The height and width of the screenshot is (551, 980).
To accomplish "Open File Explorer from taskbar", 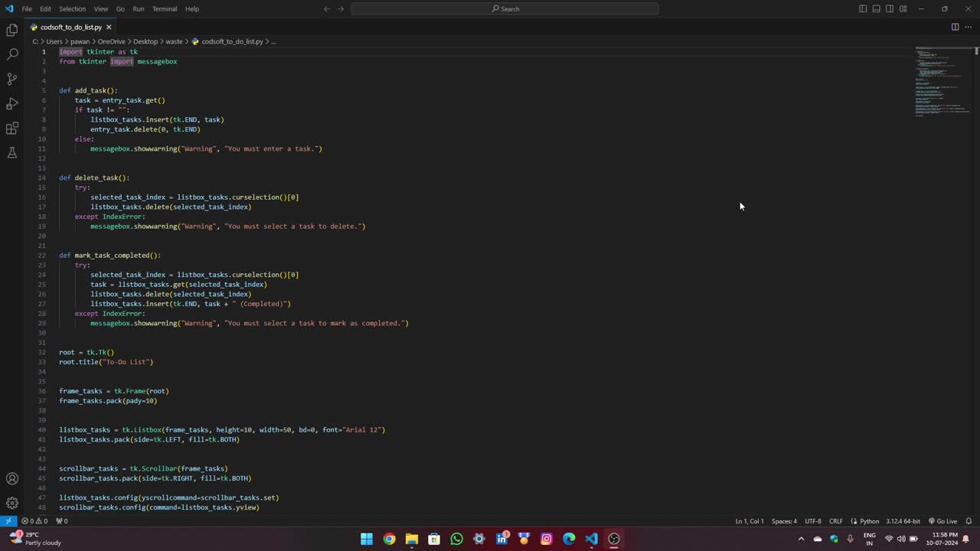I will [411, 539].
